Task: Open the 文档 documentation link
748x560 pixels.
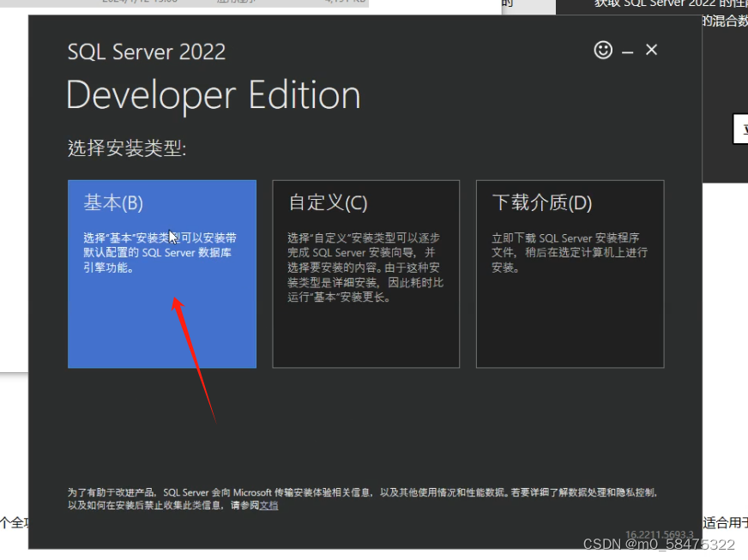Action: 268,505
